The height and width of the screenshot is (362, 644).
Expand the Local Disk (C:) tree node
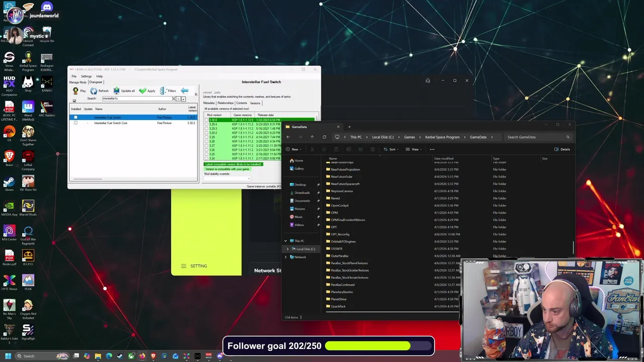tap(288, 249)
